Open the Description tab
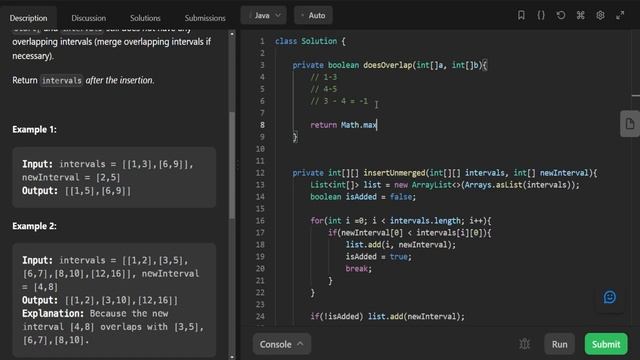 coord(29,18)
